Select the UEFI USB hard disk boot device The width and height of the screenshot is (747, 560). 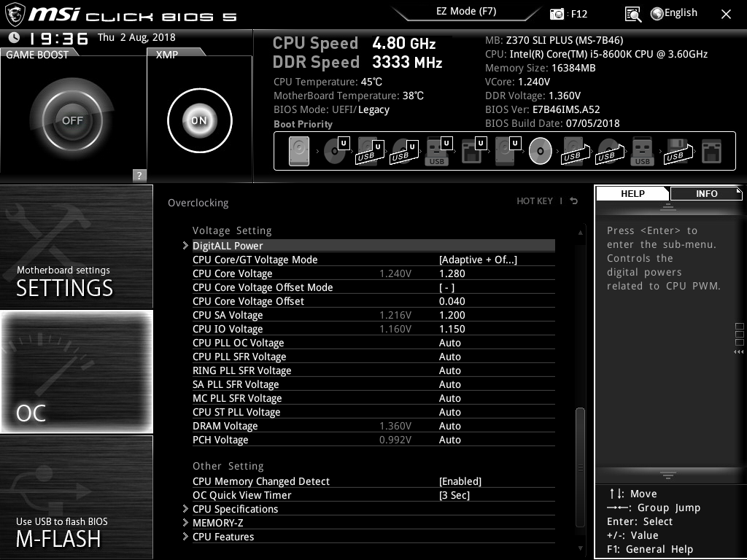[370, 152]
